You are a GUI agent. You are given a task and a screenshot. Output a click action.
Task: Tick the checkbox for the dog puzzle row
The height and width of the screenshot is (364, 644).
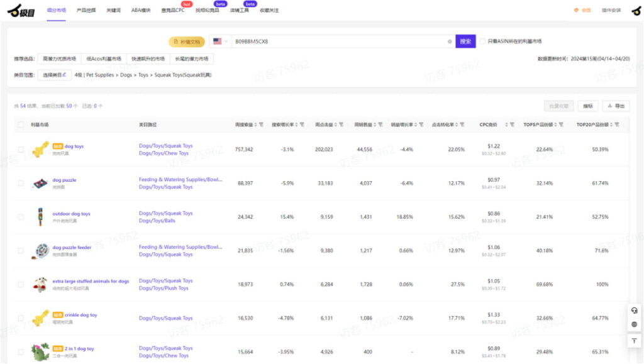21,183
